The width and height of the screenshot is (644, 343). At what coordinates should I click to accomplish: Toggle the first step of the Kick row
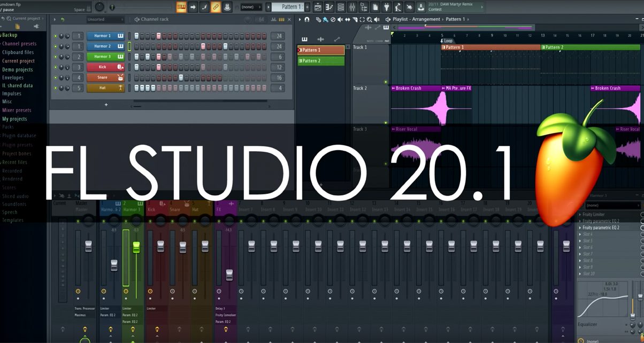136,67
